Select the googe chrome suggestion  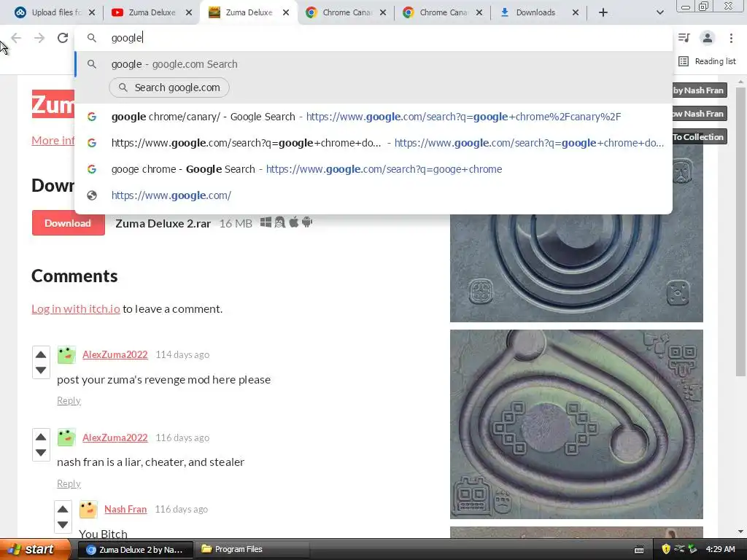373,169
